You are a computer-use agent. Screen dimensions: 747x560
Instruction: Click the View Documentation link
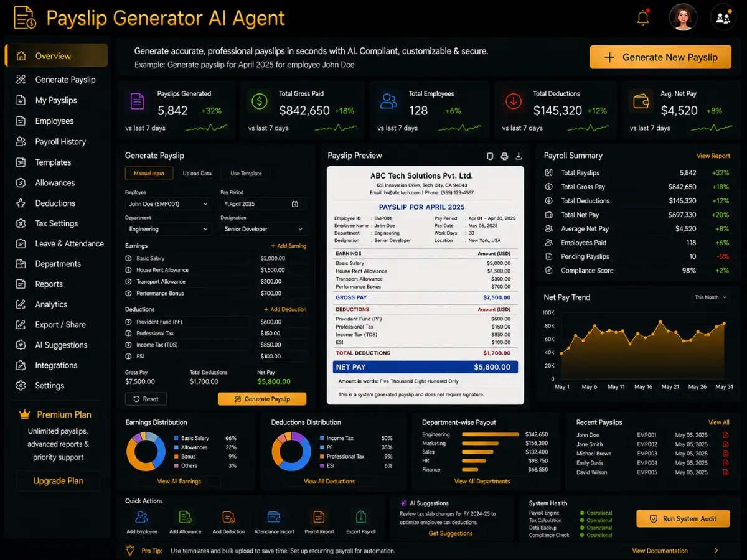(660, 551)
